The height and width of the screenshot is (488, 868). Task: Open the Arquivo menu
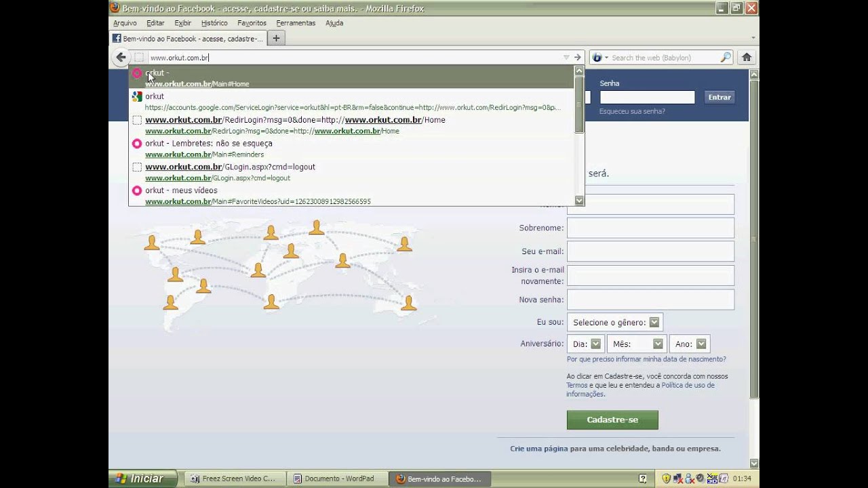(125, 23)
